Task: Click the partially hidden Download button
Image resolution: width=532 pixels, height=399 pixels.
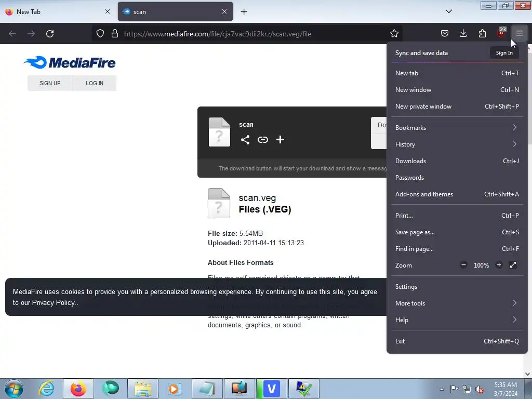Action: (379, 133)
